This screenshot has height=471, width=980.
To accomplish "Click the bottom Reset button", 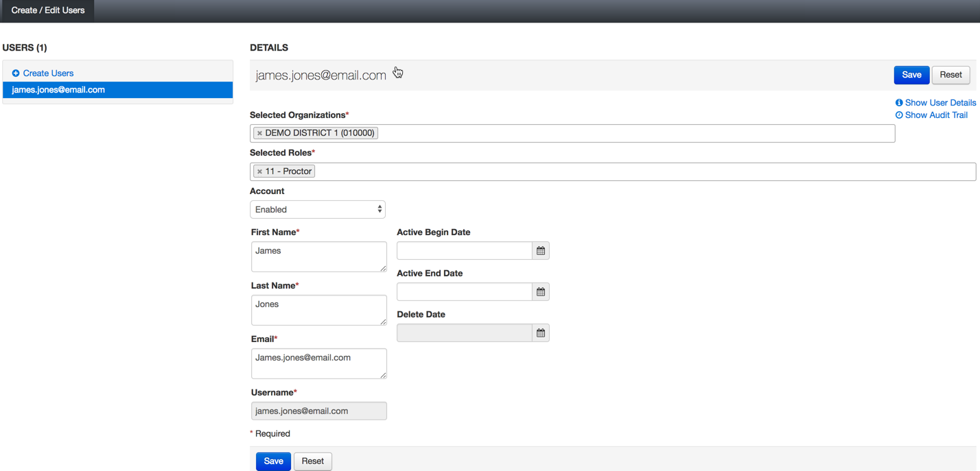I will (x=313, y=461).
